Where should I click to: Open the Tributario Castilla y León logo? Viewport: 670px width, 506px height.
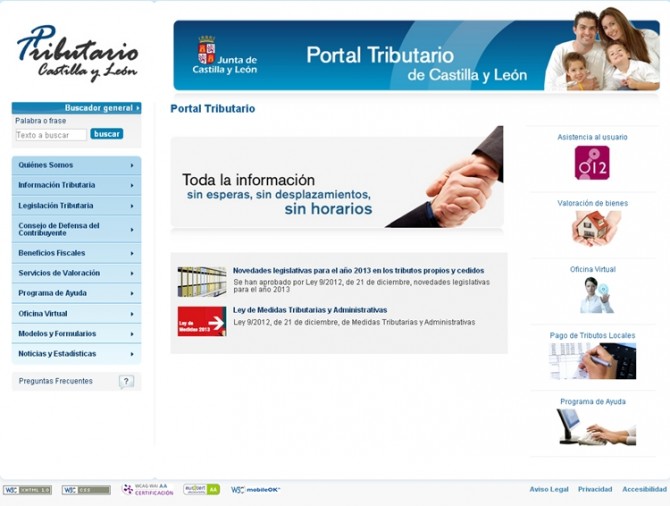(x=77, y=52)
